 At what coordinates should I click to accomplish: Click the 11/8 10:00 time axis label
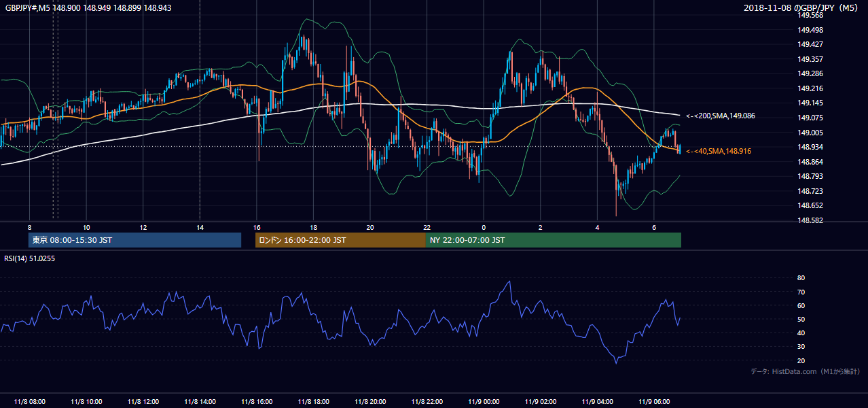coord(86,402)
